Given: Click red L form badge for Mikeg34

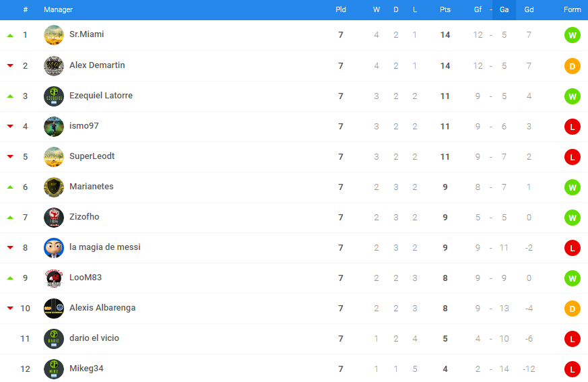Looking at the screenshot, I should click(573, 369).
